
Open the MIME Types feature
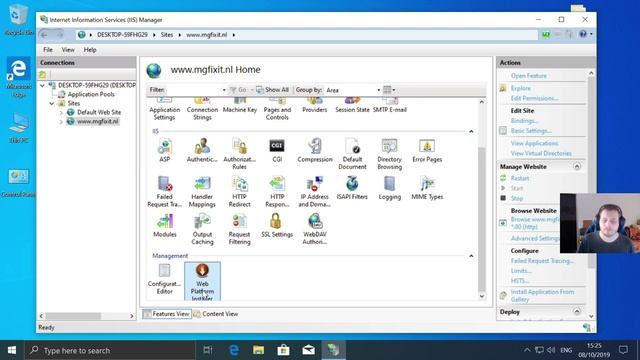coord(427,188)
